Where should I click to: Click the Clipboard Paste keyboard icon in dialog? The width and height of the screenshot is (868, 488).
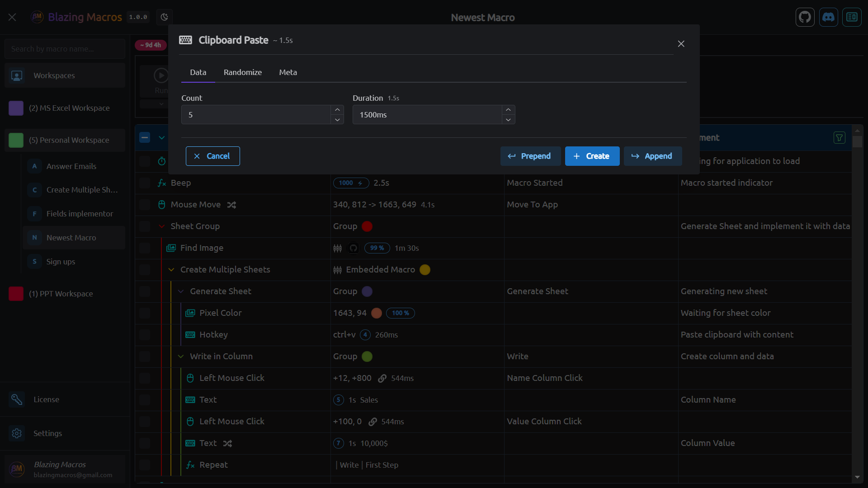185,40
